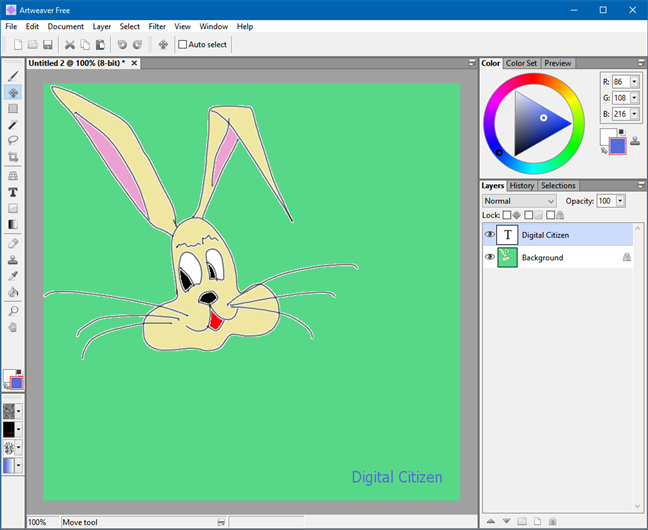Enable the Auto select checkbox
Image resolution: width=648 pixels, height=530 pixels.
pyautogui.click(x=183, y=44)
